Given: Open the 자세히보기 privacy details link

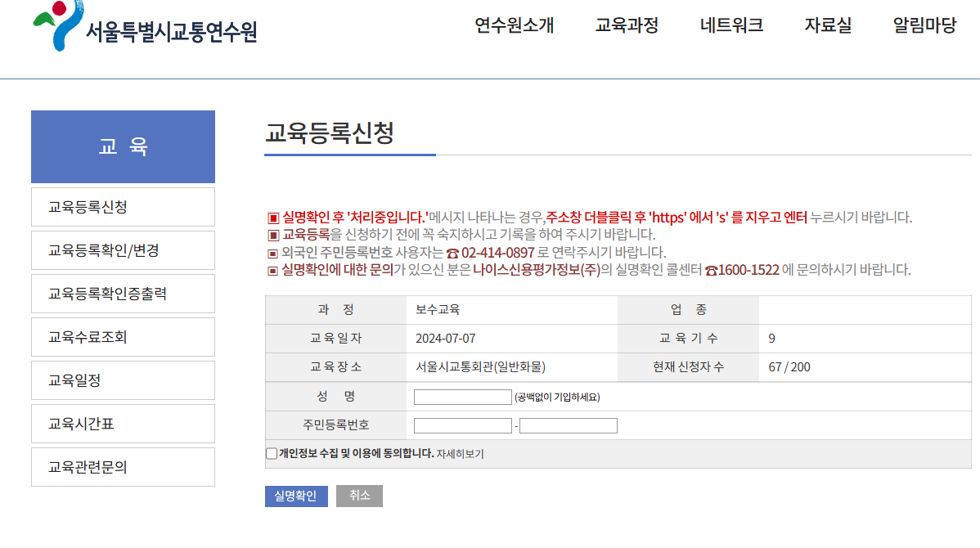Looking at the screenshot, I should (x=463, y=452).
